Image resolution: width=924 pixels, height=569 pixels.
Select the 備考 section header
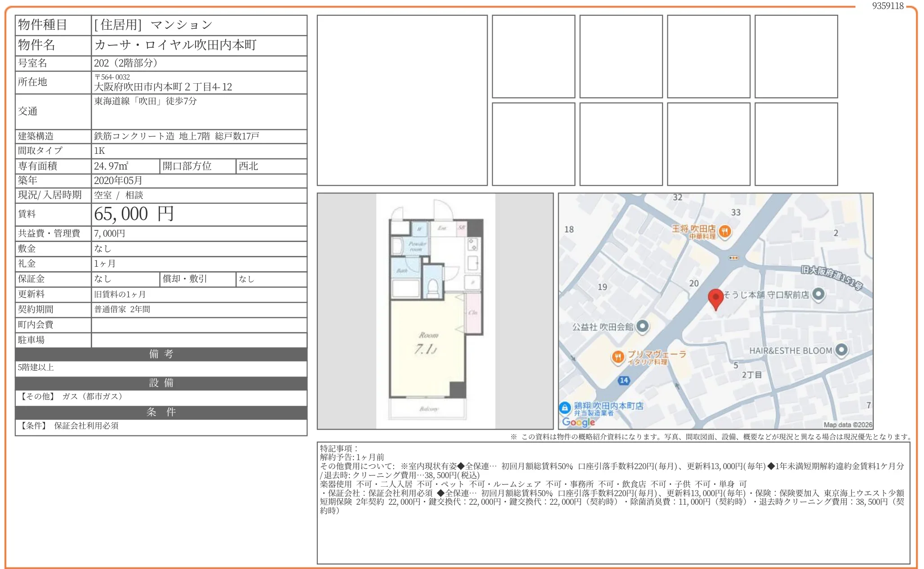[x=160, y=354]
